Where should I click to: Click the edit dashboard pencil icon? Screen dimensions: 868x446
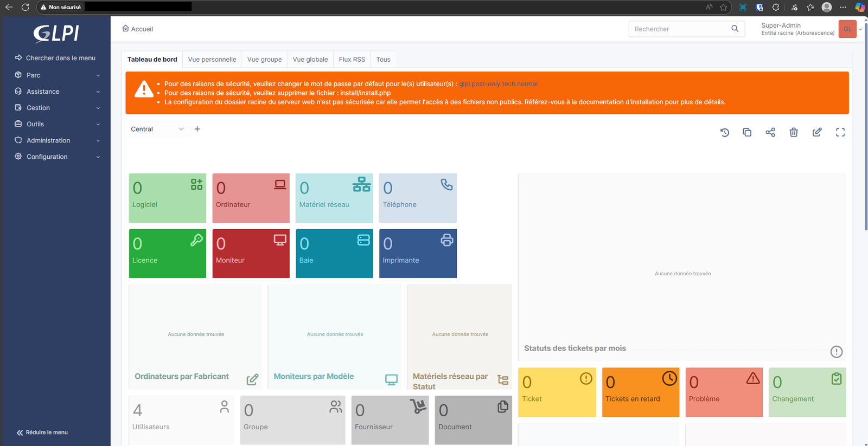pyautogui.click(x=817, y=132)
